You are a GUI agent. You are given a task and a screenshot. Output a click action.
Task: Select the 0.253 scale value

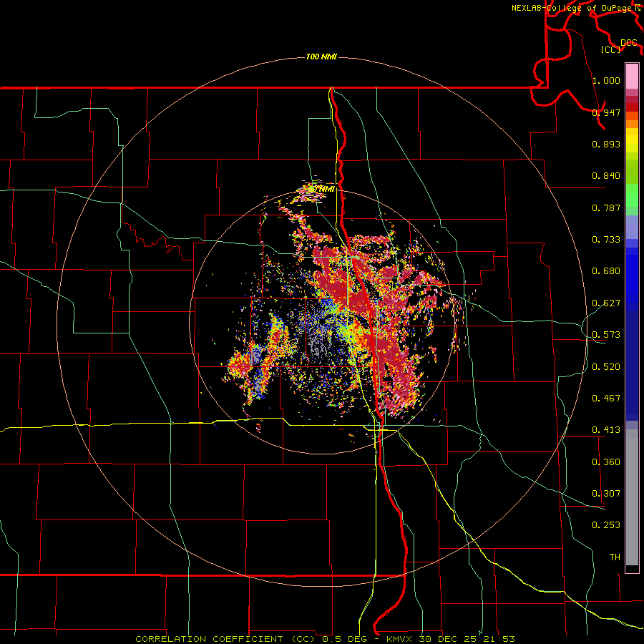click(606, 525)
